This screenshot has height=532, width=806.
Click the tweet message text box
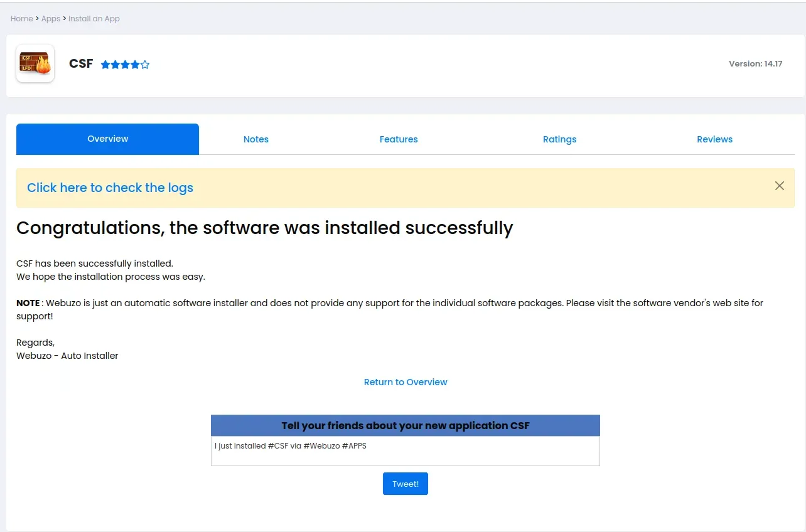[x=406, y=451]
